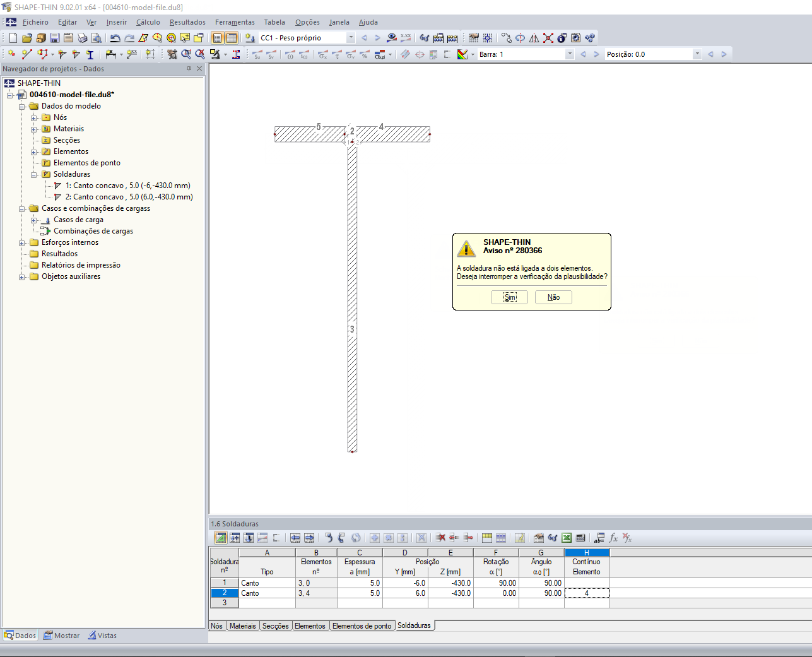Switch to the Mostrar navigator tab
Screen dimensions: 812x657
coord(61,636)
